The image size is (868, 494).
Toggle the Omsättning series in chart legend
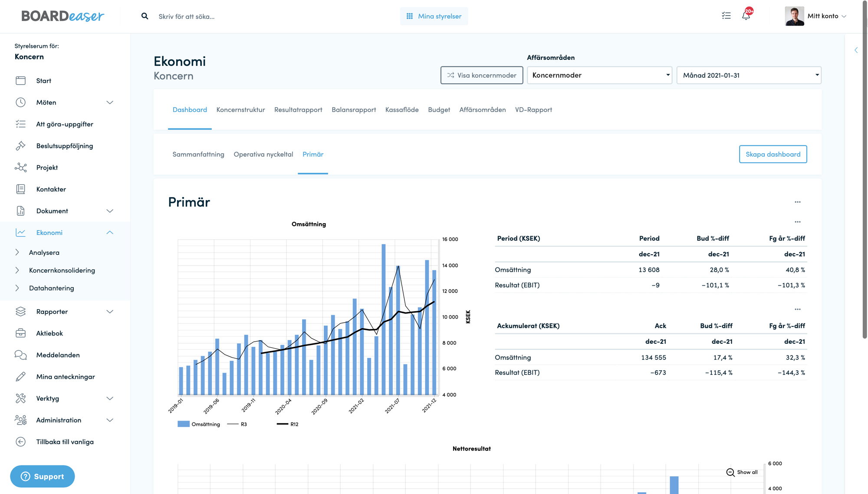[199, 424]
